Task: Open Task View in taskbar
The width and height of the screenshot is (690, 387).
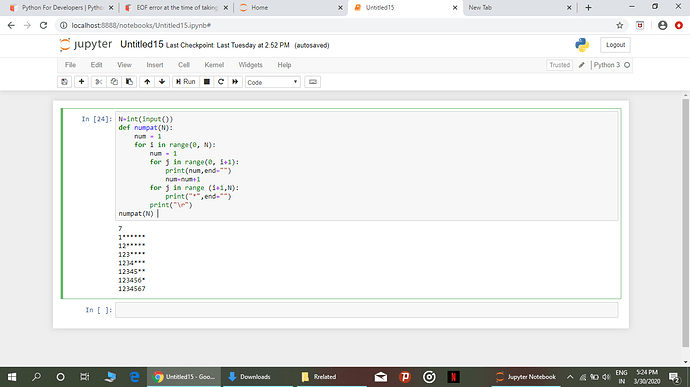Action: [x=84, y=377]
